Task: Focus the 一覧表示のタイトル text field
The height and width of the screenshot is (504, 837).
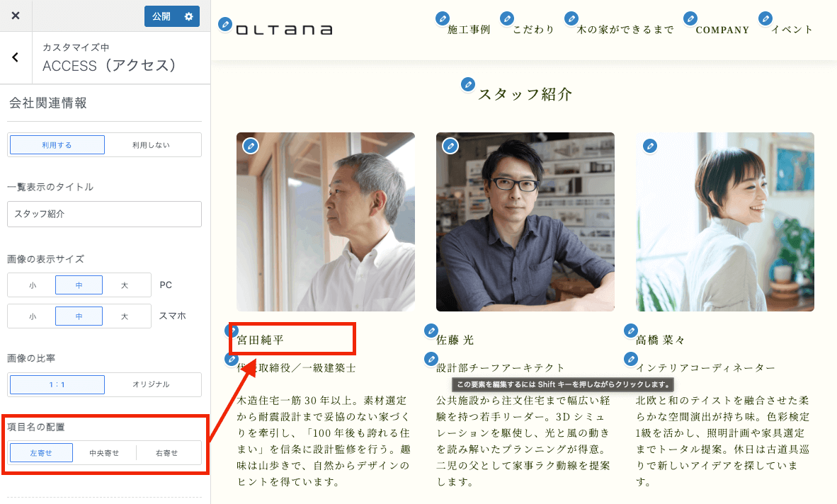Action: pos(105,214)
